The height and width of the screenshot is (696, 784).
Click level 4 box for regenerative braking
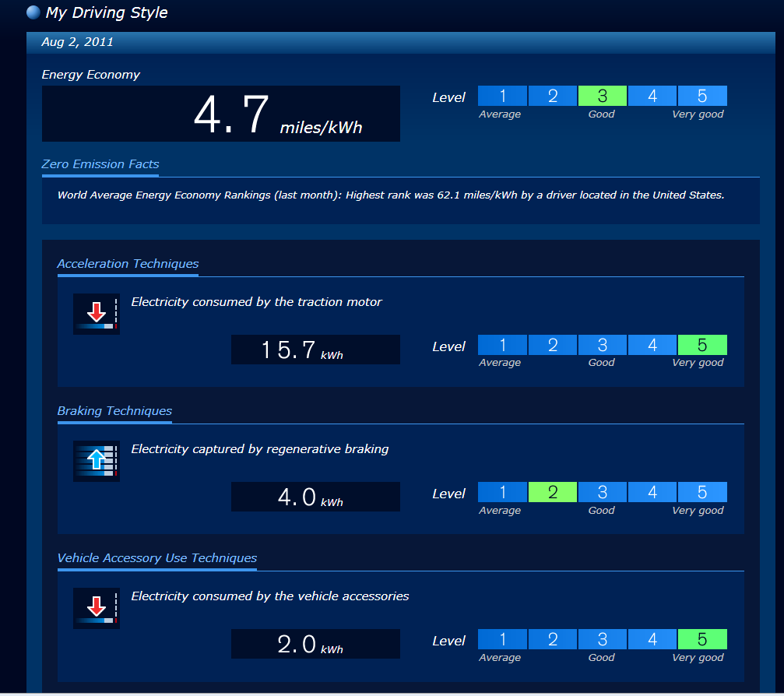click(652, 492)
